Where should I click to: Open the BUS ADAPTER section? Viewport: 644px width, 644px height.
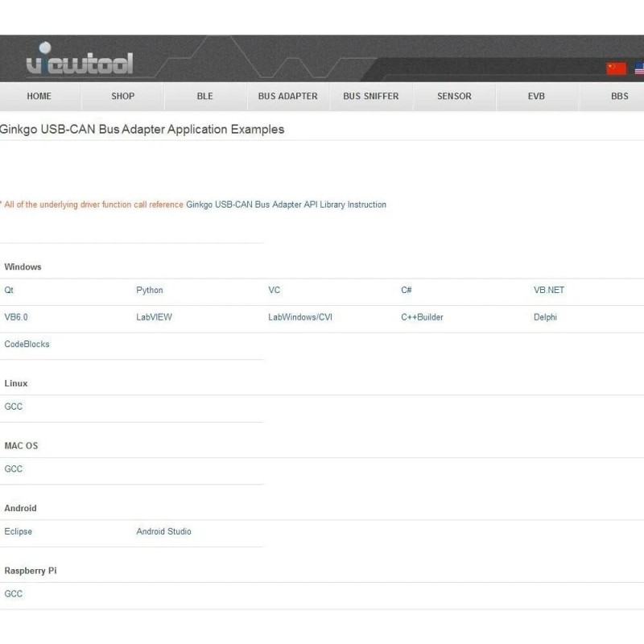pyautogui.click(x=287, y=96)
